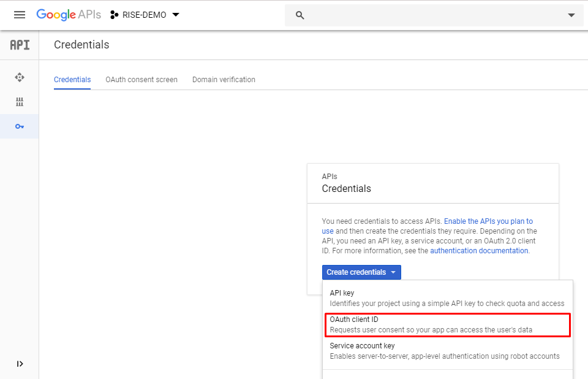Open the Dashboard sidebar icon
The height and width of the screenshot is (379, 588).
[x=20, y=77]
